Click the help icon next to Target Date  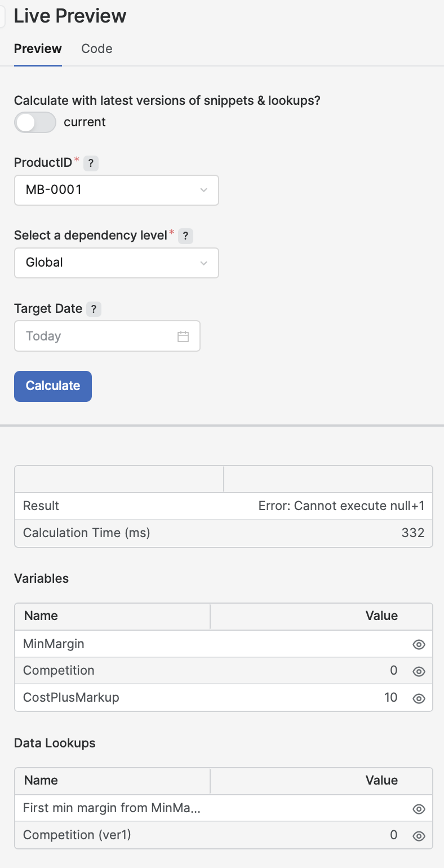pyautogui.click(x=94, y=309)
